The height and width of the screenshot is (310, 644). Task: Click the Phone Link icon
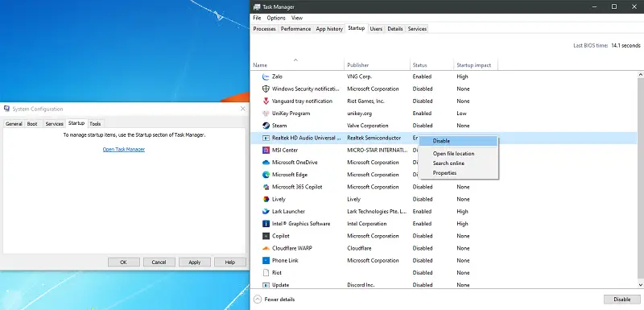coord(266,260)
